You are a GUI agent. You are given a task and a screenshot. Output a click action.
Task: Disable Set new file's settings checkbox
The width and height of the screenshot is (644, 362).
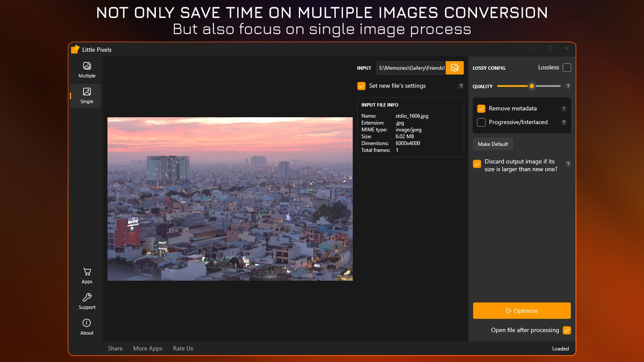[x=361, y=86]
